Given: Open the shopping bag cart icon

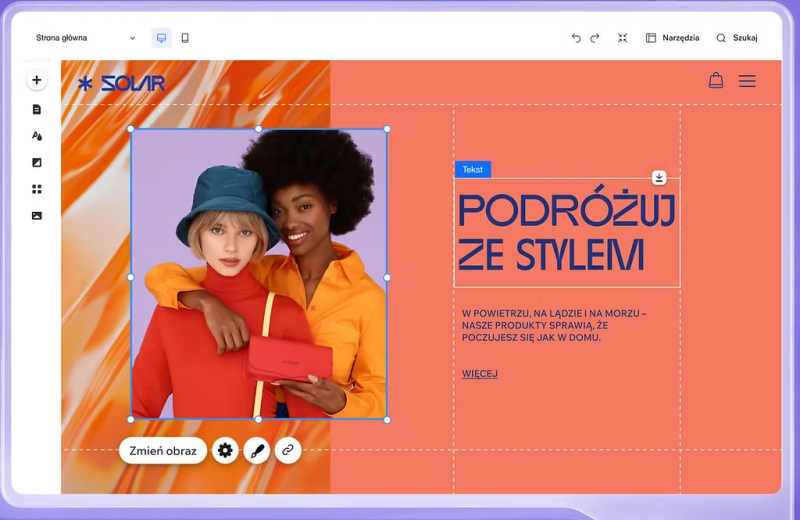Looking at the screenshot, I should [x=716, y=80].
